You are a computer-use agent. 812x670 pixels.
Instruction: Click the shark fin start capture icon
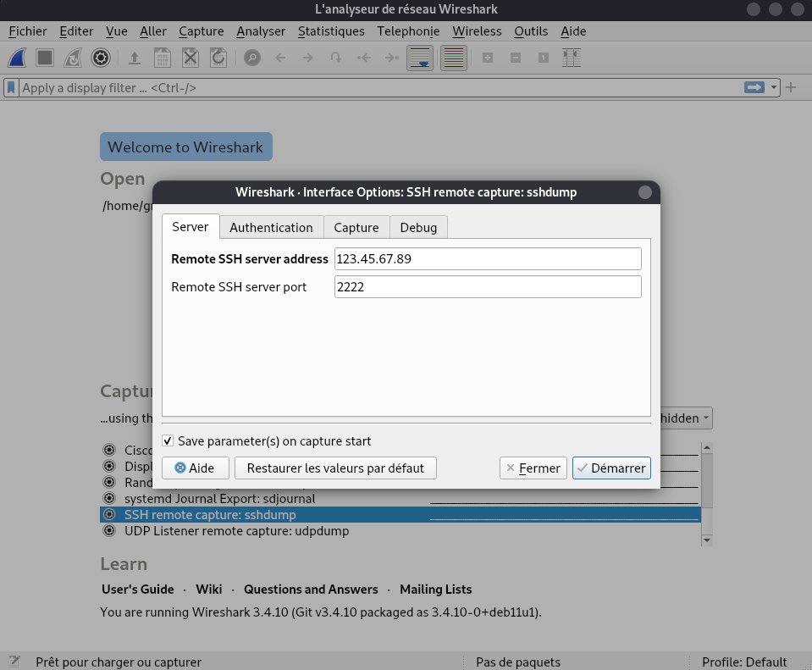[x=19, y=58]
